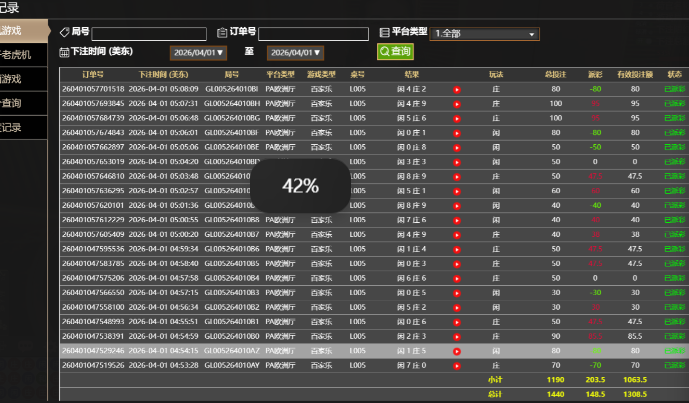
Task: Click the calendar icon beside 下注时间
Action: point(65,51)
